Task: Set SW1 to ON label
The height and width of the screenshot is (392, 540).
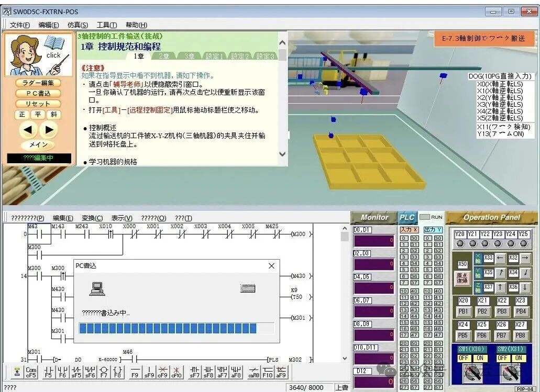Action: click(480, 358)
